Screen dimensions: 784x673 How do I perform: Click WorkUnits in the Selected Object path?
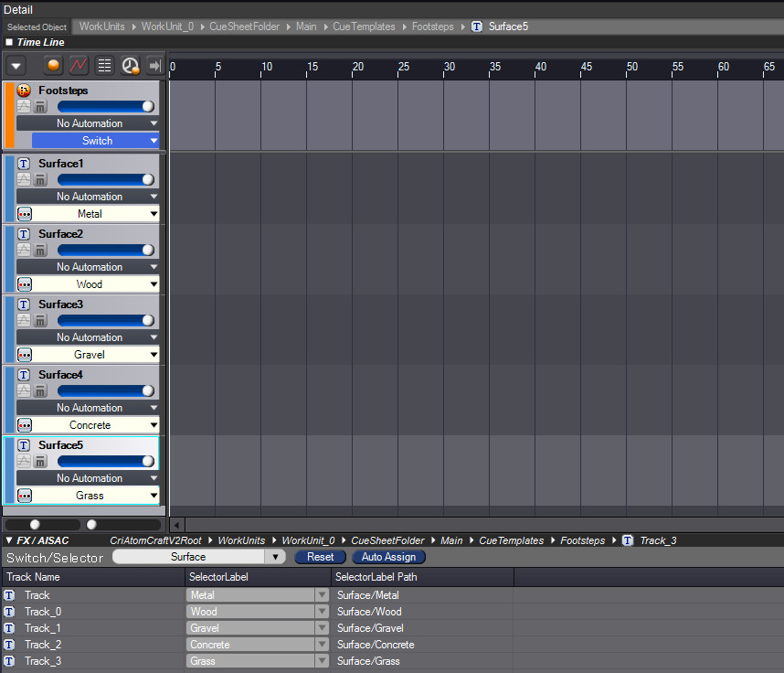click(102, 27)
